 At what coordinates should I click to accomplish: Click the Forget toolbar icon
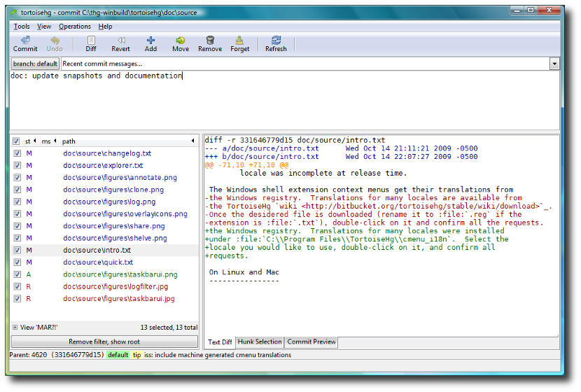[239, 41]
